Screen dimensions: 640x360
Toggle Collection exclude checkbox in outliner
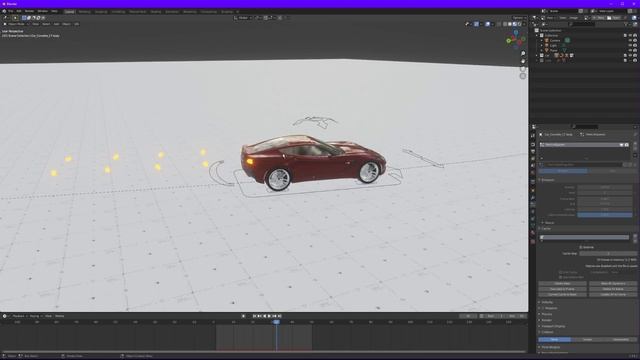[x=625, y=36]
